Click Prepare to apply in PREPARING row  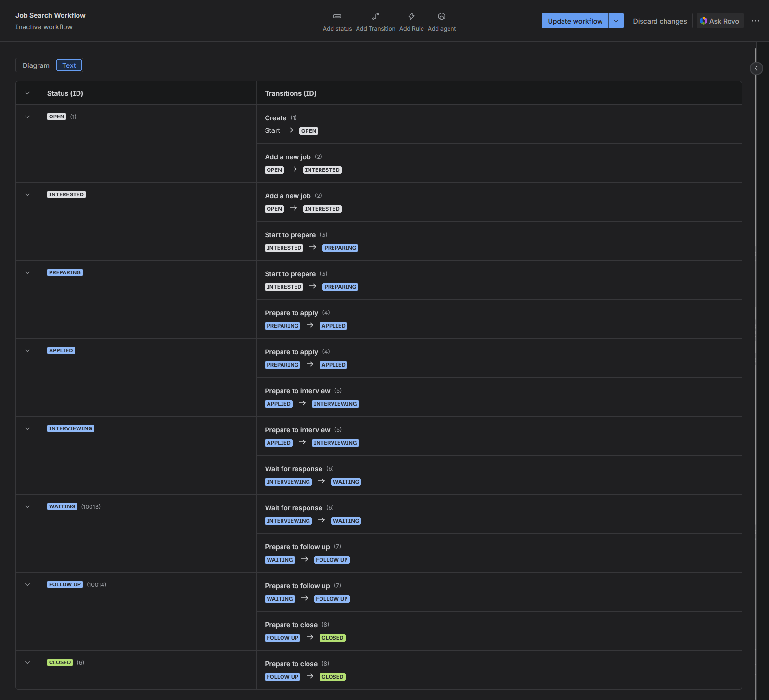291,313
